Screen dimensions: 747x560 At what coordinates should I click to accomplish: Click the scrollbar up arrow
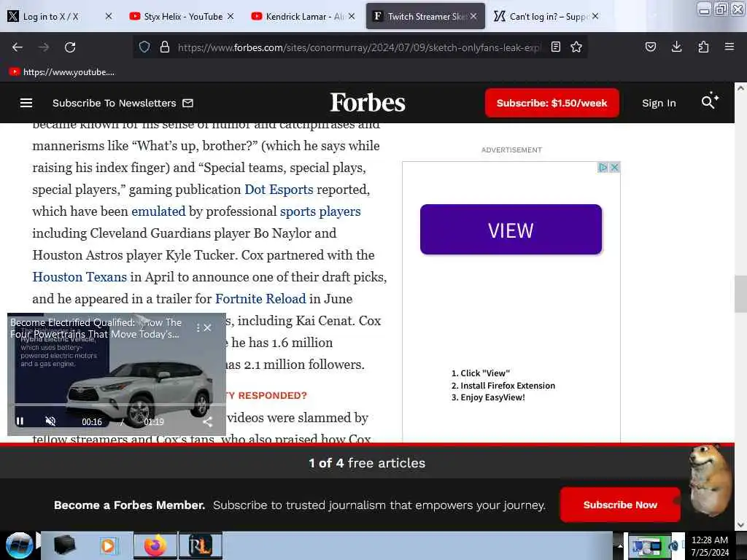740,88
